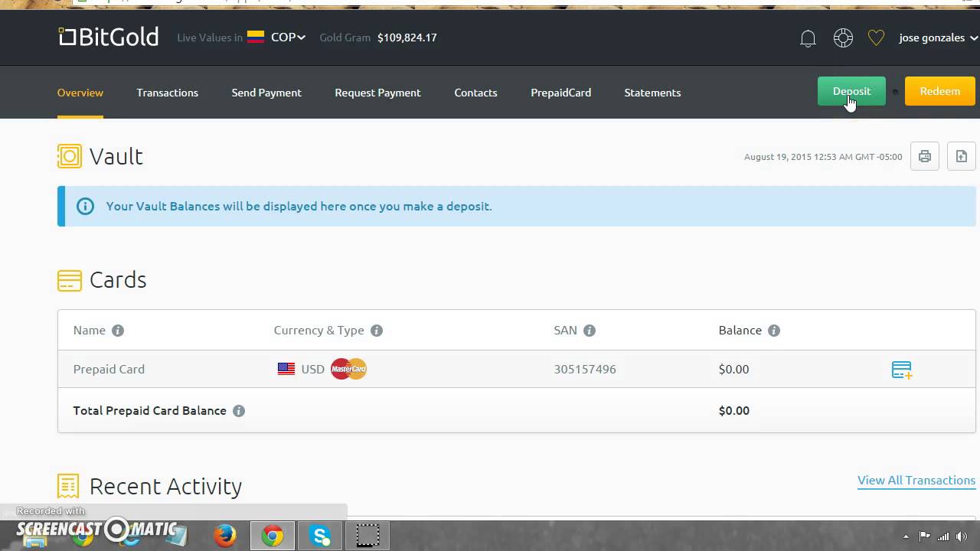Open the Statements tab
Screen dimensions: 980x551
[x=652, y=93]
